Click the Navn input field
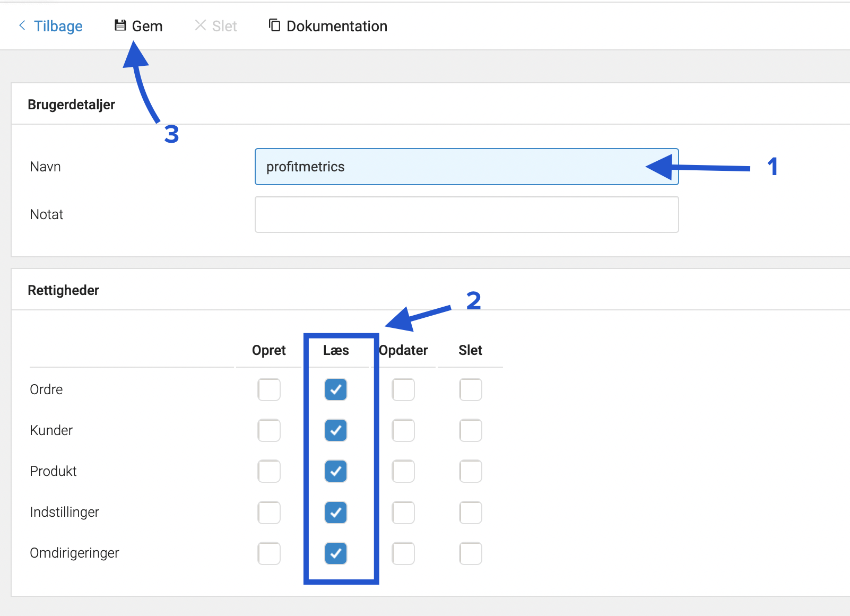The height and width of the screenshot is (616, 850). [467, 167]
